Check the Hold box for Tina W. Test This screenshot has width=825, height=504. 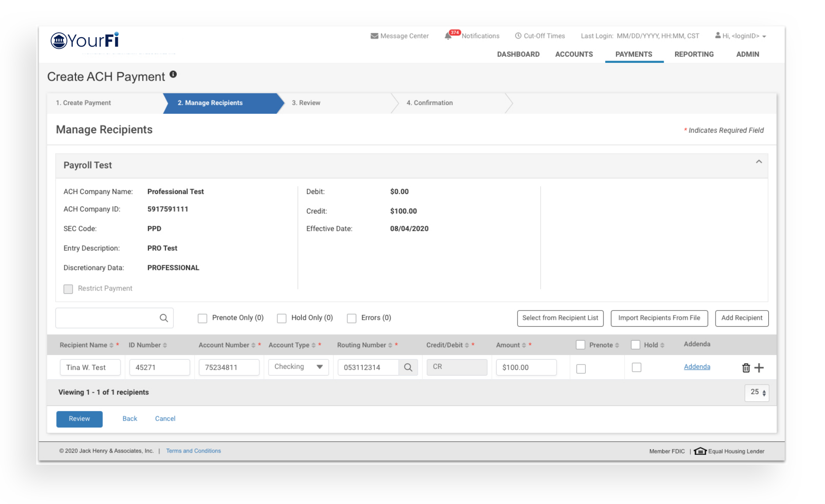pyautogui.click(x=636, y=367)
